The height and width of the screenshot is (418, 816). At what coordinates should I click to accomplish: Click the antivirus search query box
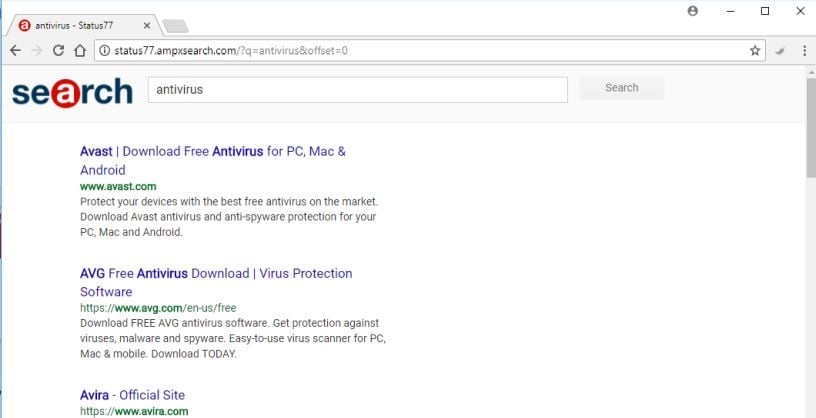358,89
